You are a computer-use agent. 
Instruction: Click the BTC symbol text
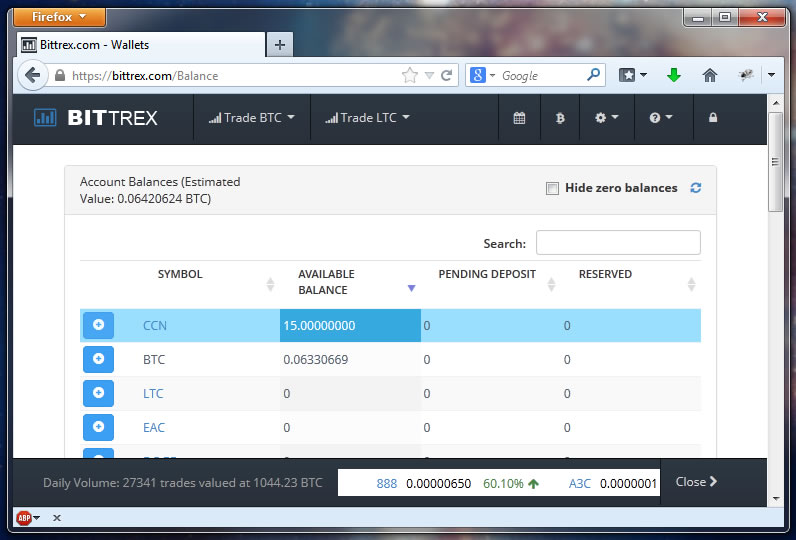154,359
